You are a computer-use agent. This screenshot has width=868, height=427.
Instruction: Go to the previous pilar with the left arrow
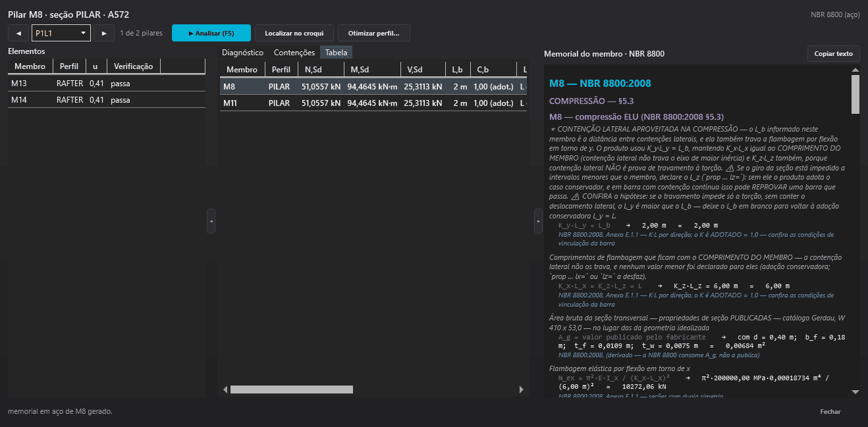click(x=18, y=33)
